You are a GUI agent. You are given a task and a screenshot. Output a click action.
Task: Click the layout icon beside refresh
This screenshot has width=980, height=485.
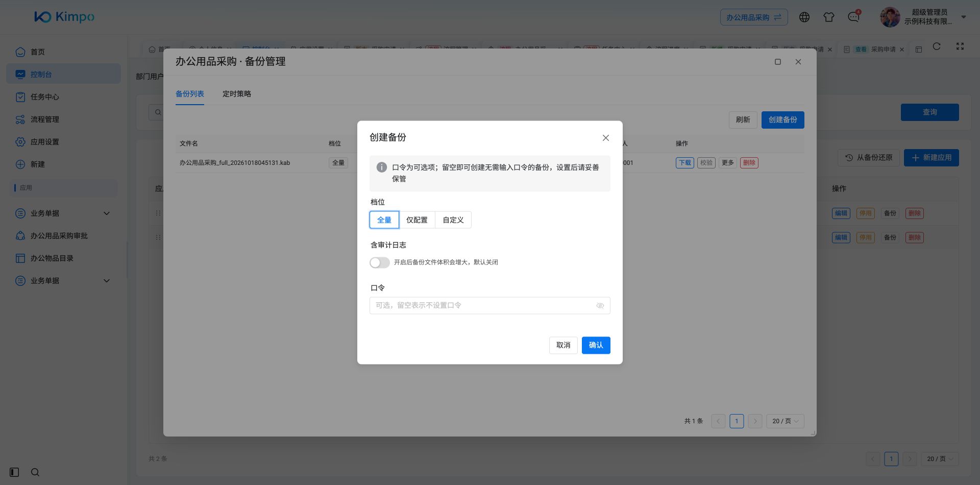(x=919, y=50)
